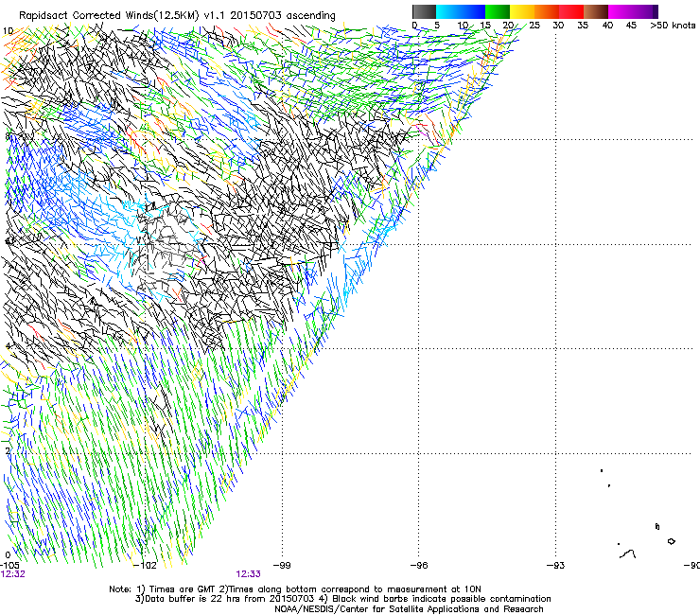Click the purple time stamp 12:32
The width and height of the screenshot is (700, 615).
[12, 574]
